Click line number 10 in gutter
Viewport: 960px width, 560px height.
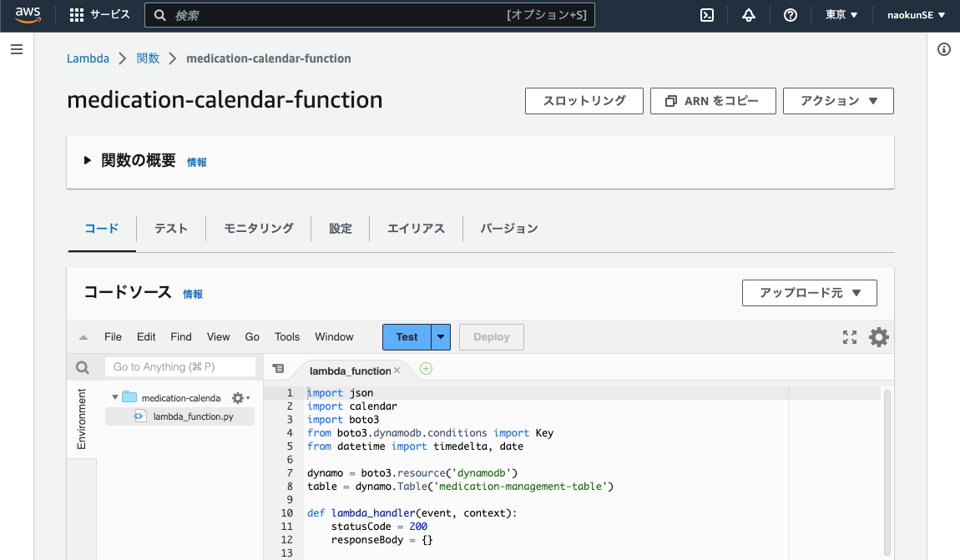click(x=286, y=513)
